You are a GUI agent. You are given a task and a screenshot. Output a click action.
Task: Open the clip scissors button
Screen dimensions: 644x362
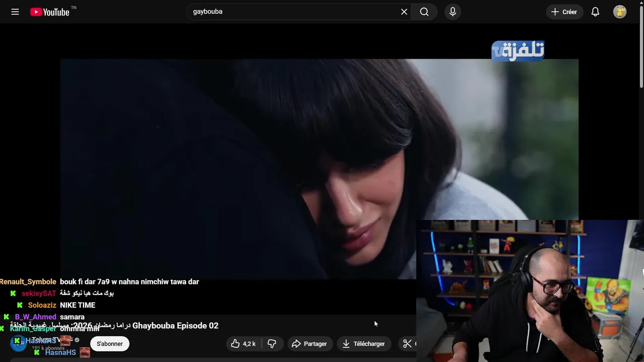tap(407, 344)
